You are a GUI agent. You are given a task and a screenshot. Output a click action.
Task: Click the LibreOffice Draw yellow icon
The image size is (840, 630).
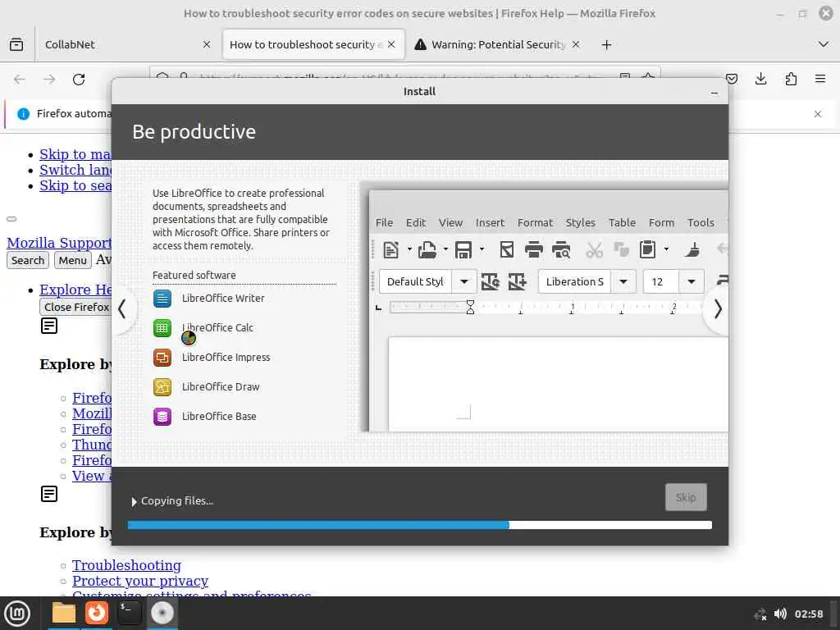(x=162, y=387)
